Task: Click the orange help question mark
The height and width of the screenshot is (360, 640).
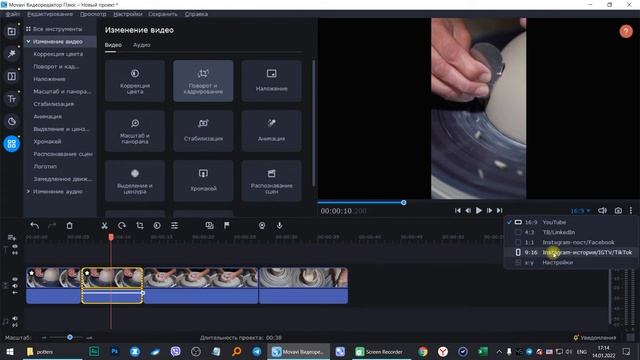Action: click(626, 31)
